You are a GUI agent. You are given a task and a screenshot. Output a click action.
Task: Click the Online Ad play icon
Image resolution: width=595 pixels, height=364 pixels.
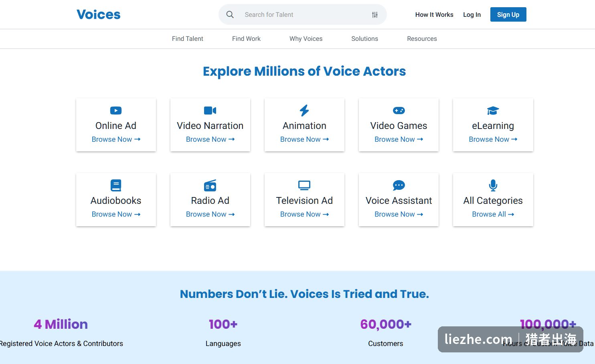point(116,111)
